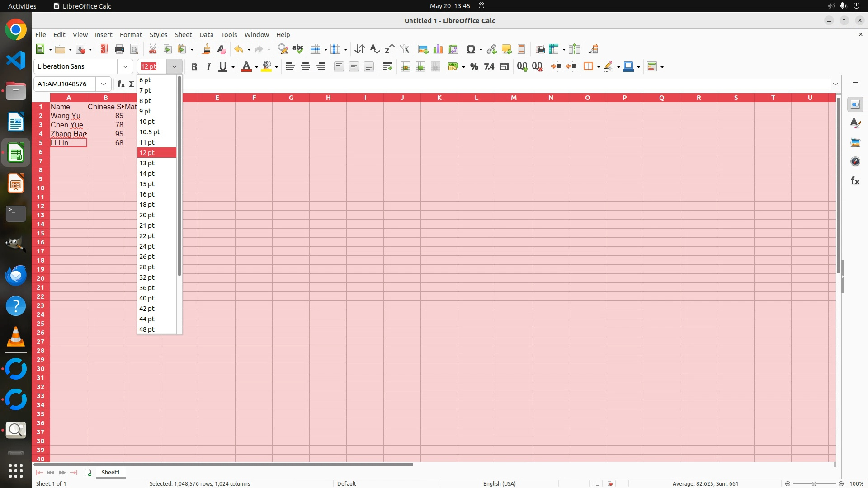Open the Format menu
Viewport: 868px width, 488px height.
[131, 35]
